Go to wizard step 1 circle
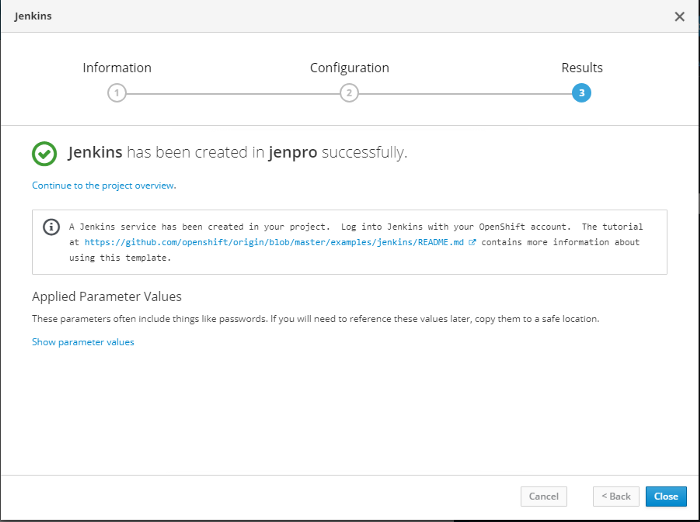 pos(117,93)
